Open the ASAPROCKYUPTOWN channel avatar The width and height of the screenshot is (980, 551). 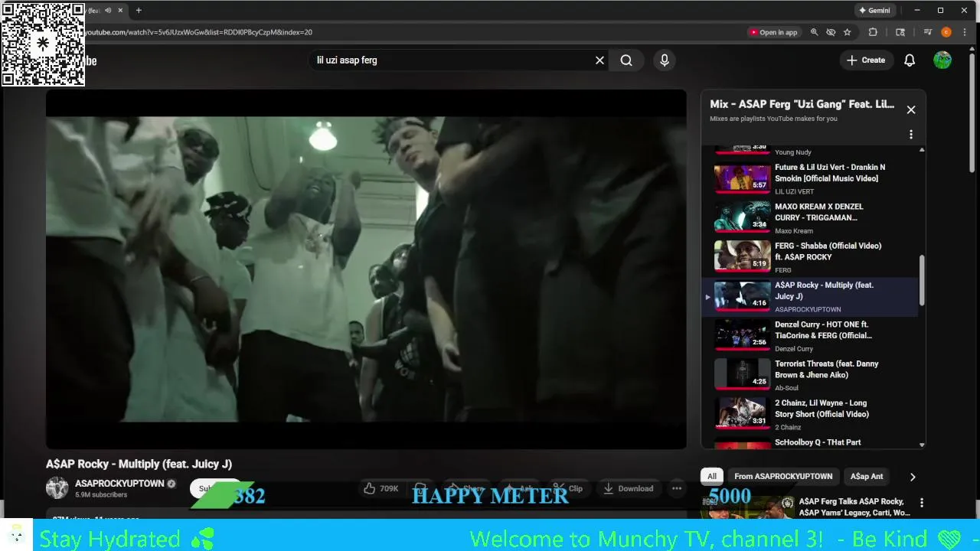coord(57,488)
